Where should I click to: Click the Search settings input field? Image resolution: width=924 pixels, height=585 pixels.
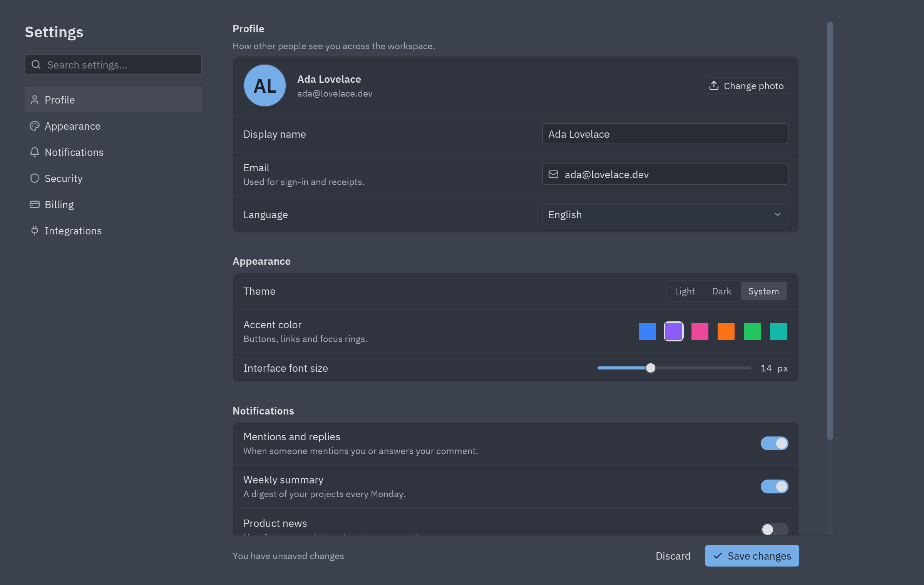point(113,65)
